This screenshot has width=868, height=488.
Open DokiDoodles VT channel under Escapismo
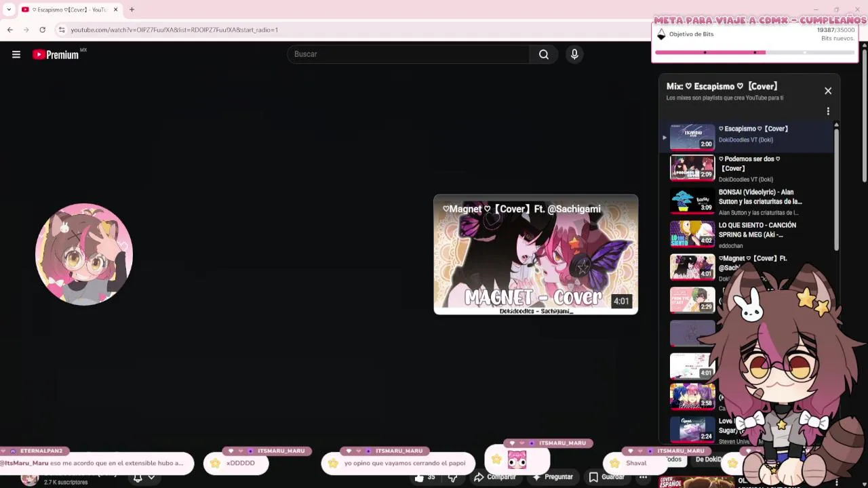(x=745, y=140)
